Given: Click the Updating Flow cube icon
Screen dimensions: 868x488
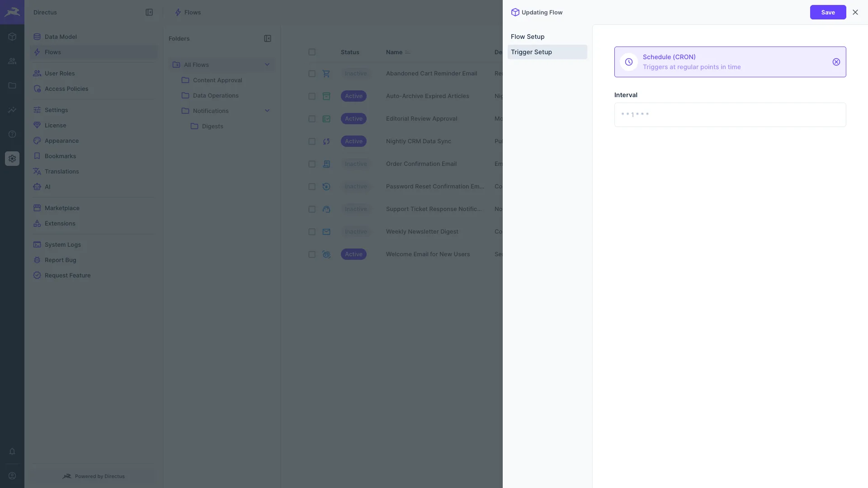Looking at the screenshot, I should pyautogui.click(x=515, y=12).
